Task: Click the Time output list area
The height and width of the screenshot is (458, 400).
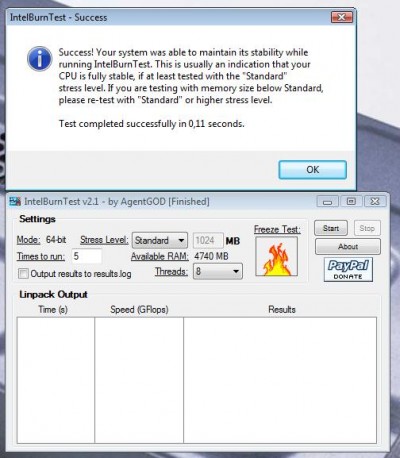Action: click(56, 380)
